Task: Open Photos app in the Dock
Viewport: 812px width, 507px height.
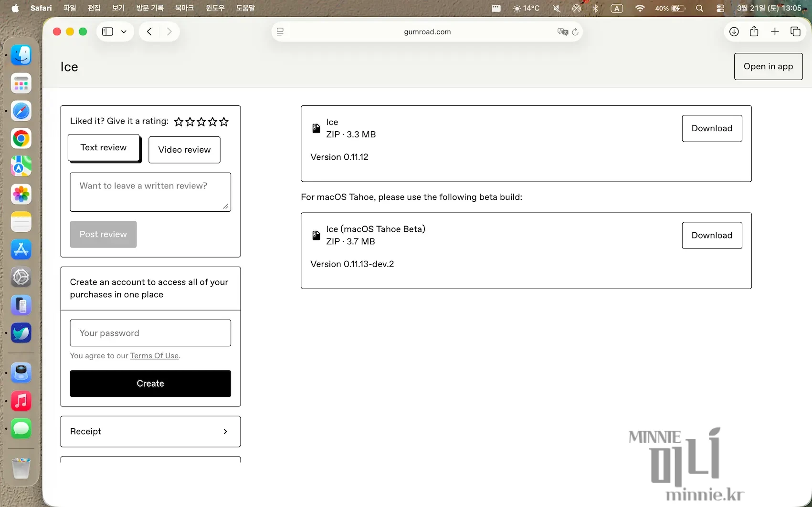Action: (x=21, y=194)
